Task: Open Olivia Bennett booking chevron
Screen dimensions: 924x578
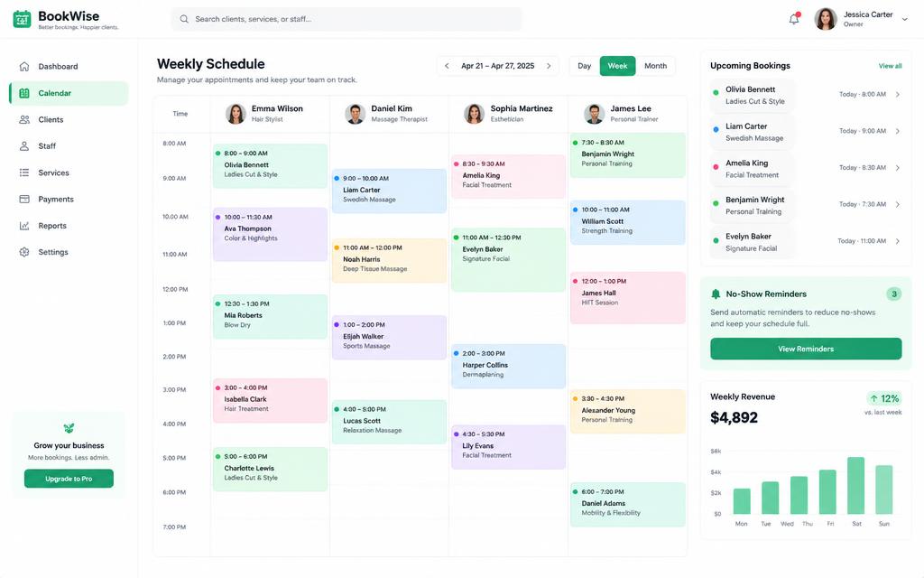Action: tap(898, 94)
